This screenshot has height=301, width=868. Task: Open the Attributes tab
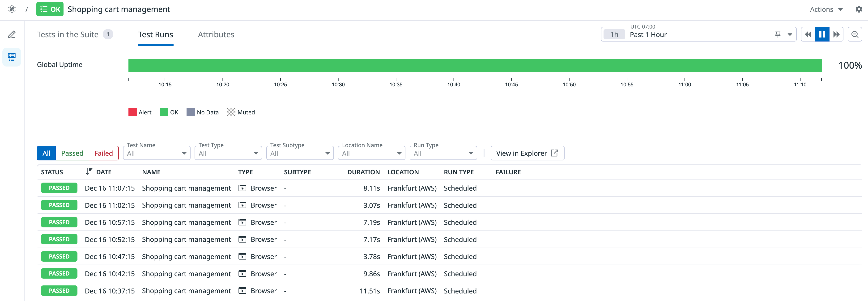[216, 34]
